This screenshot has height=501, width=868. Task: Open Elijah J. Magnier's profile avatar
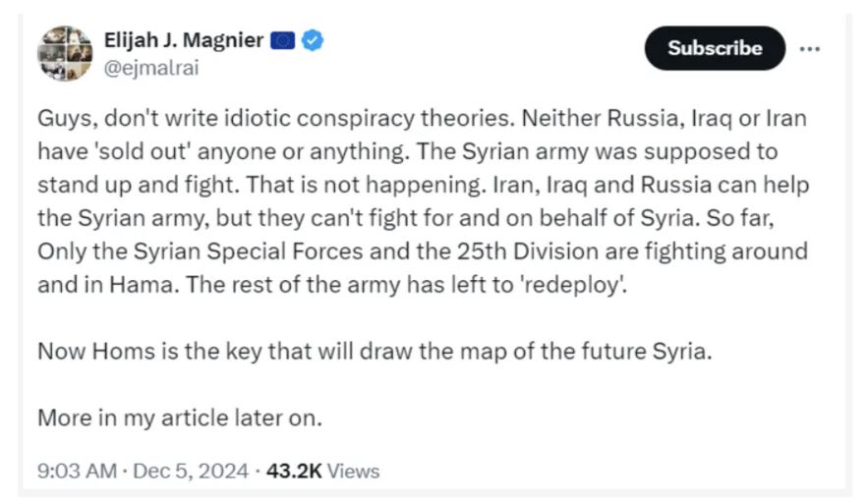(65, 53)
